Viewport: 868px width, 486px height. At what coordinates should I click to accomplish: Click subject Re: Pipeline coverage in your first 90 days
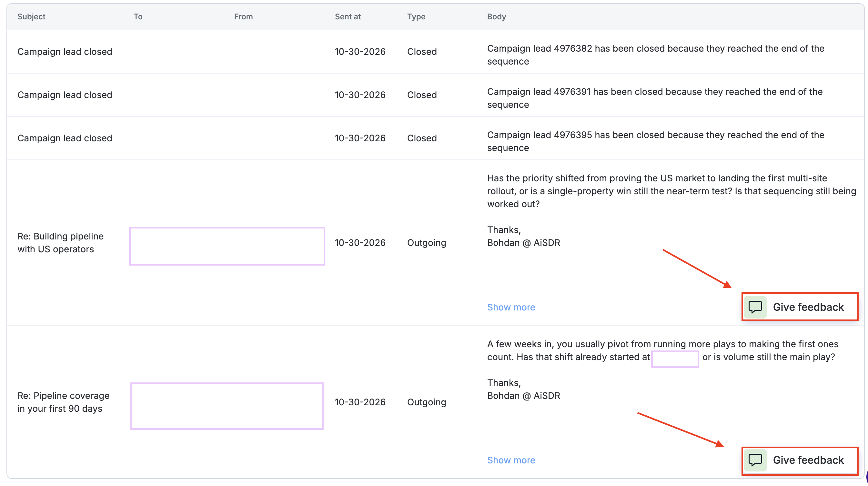[63, 402]
